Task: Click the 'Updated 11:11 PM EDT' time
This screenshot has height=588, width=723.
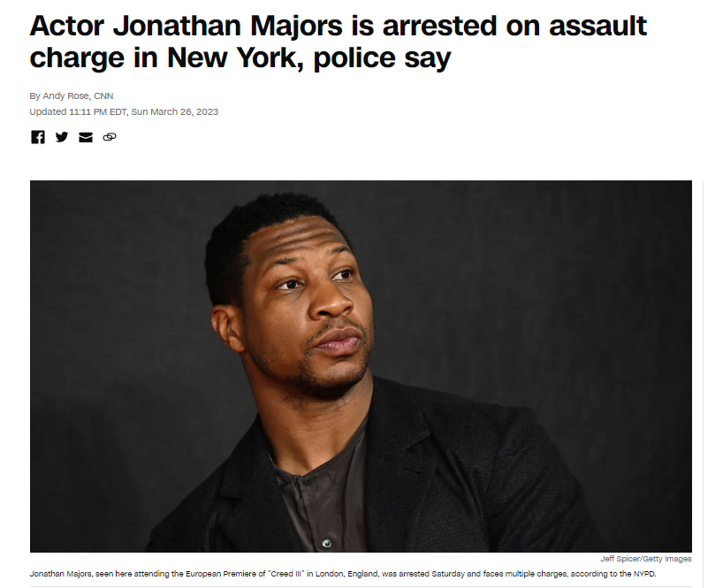Action: [78, 111]
